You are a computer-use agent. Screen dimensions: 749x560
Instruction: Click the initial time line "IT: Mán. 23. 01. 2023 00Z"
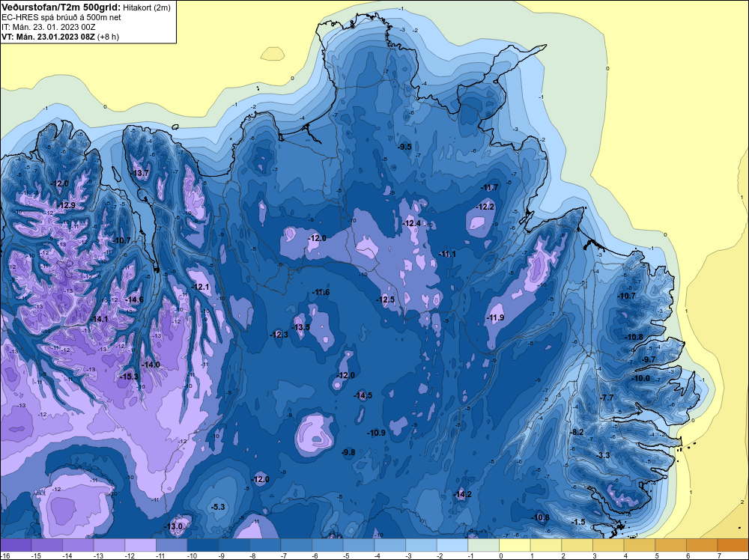[48, 27]
